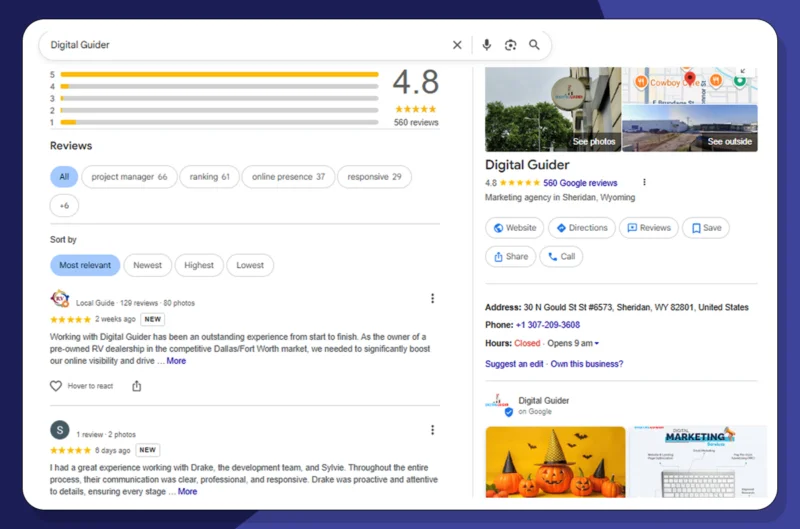The height and width of the screenshot is (529, 800).
Task: Filter reviews by project manager 66
Action: click(x=129, y=177)
